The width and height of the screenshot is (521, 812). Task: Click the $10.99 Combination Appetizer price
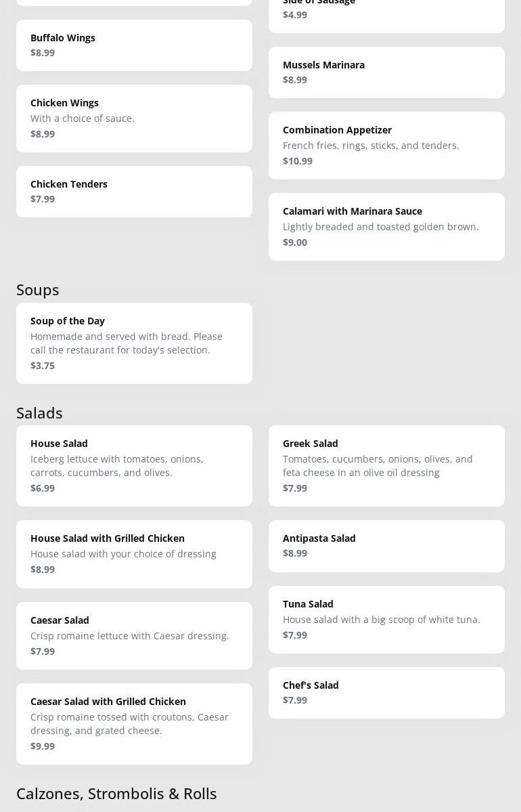tap(298, 161)
